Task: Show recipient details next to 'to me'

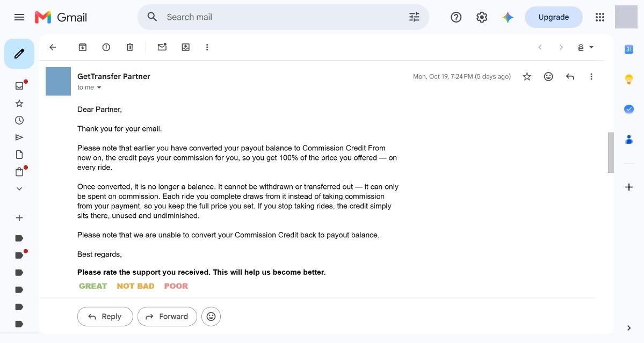Action: click(x=99, y=87)
